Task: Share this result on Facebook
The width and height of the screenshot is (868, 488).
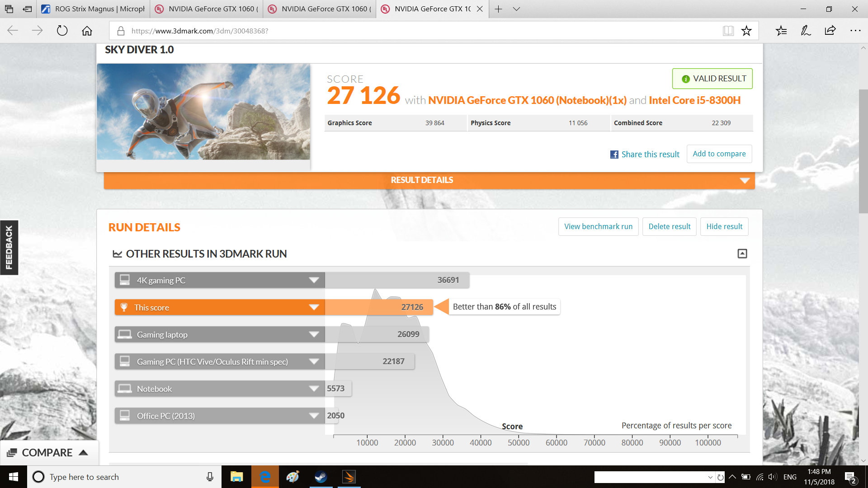Action: point(645,155)
